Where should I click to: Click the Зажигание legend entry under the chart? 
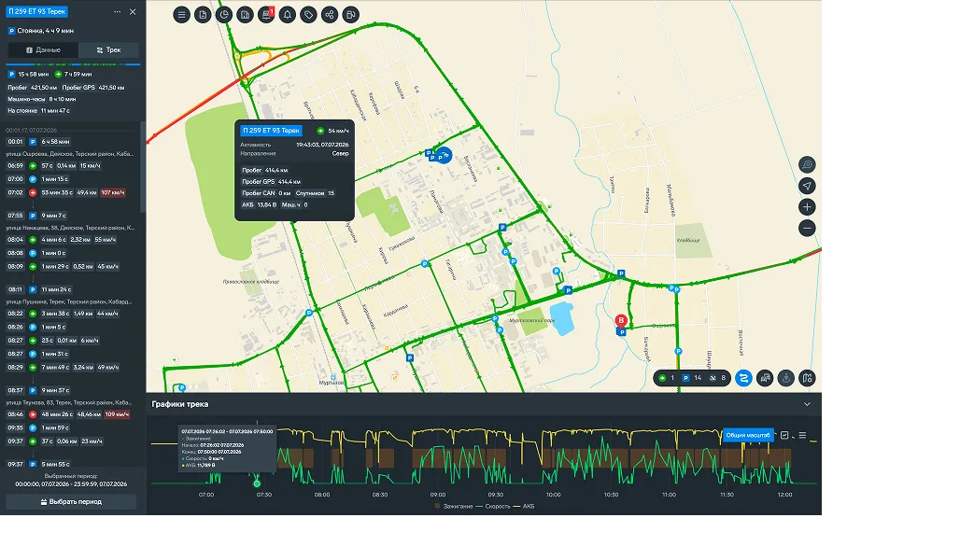pyautogui.click(x=454, y=507)
